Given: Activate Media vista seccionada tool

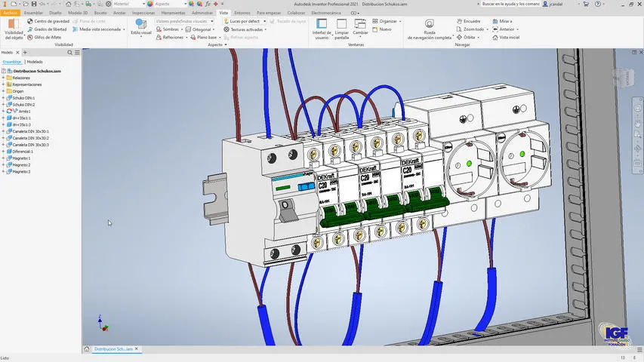Looking at the screenshot, I should [97, 29].
